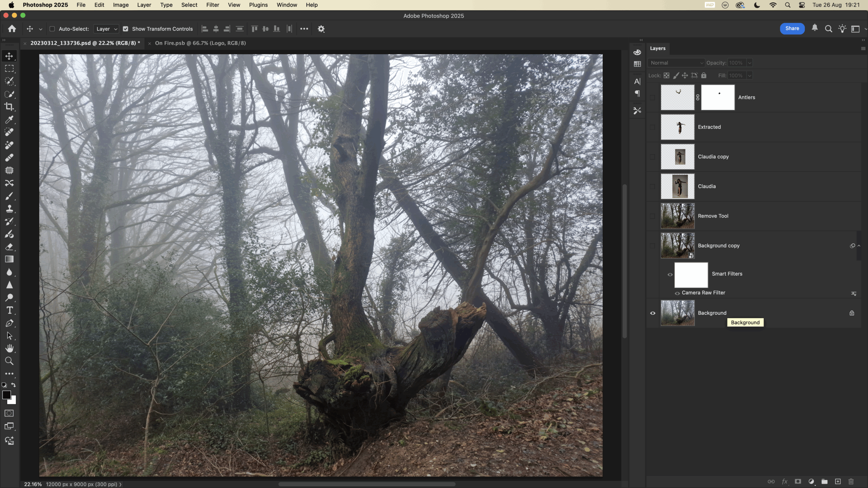Select the Gradient tool
Image resolution: width=868 pixels, height=488 pixels.
click(9, 260)
